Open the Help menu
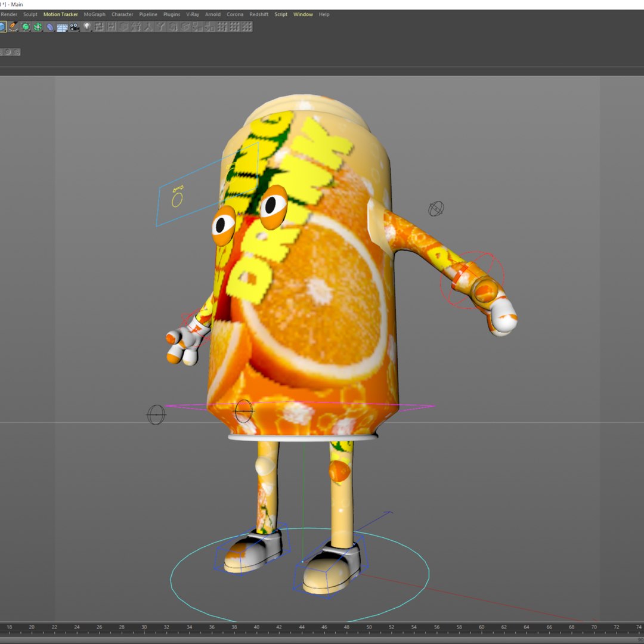Image resolution: width=644 pixels, height=644 pixels. pos(324,14)
